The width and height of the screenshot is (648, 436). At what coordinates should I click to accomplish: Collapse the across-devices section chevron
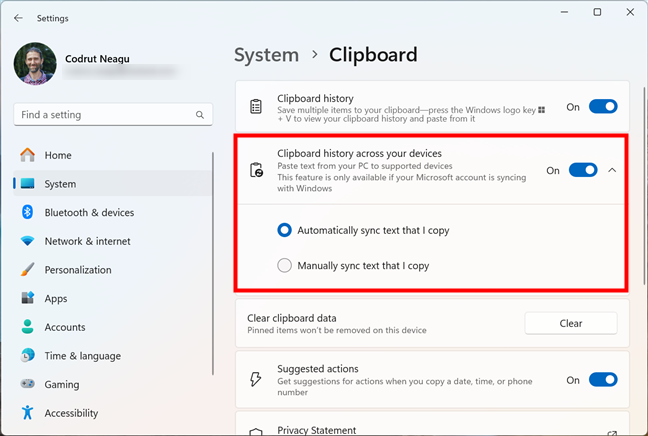click(612, 170)
